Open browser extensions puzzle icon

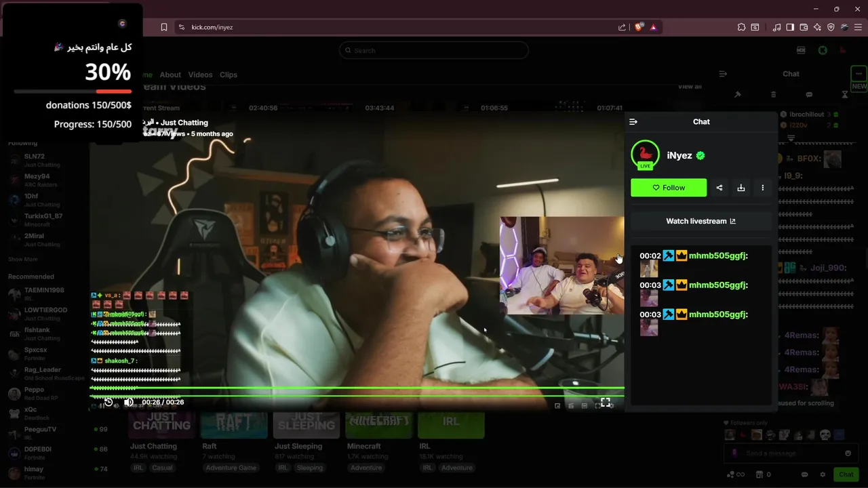tap(741, 27)
